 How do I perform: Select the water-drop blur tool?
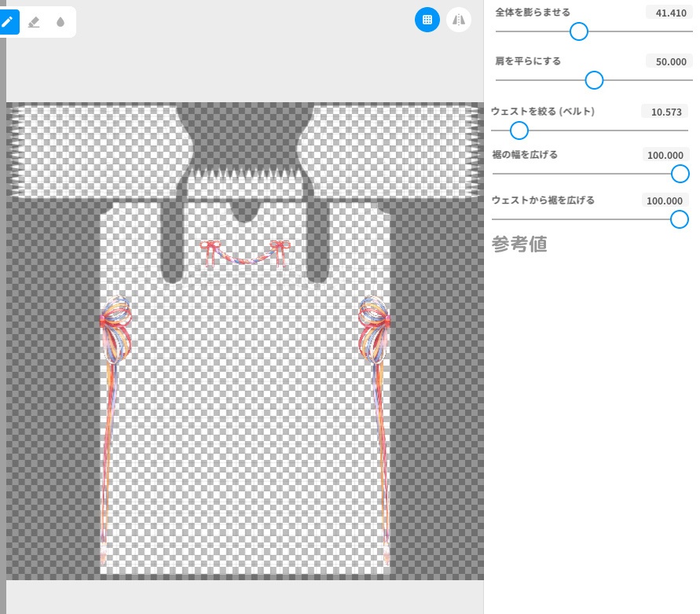60,22
